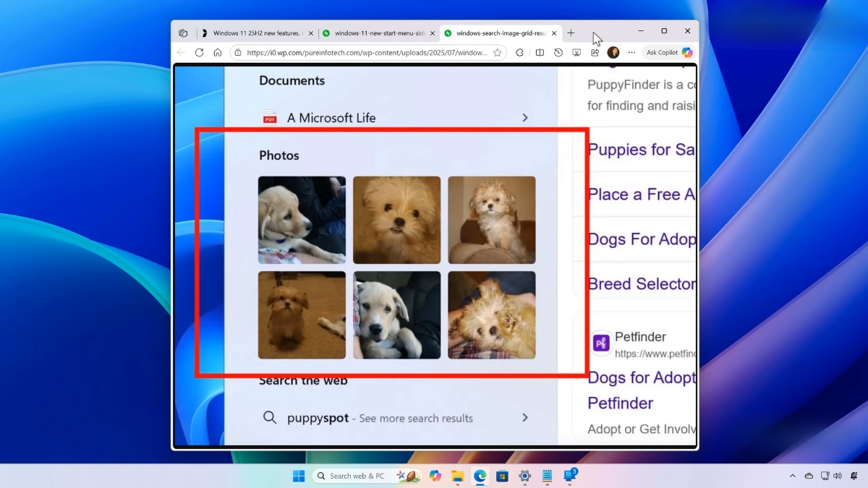Open Settings gear on the taskbar
This screenshot has width=868, height=488.
click(x=524, y=476)
